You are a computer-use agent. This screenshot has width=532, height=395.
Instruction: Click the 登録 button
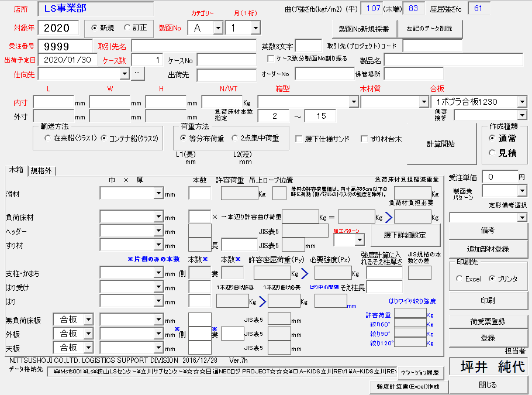(x=488, y=338)
